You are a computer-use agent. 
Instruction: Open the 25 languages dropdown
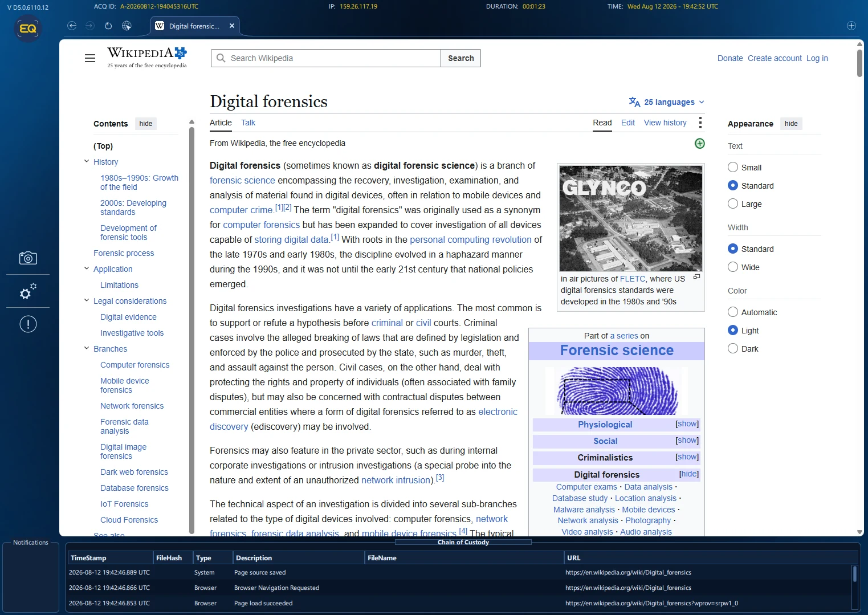(667, 102)
